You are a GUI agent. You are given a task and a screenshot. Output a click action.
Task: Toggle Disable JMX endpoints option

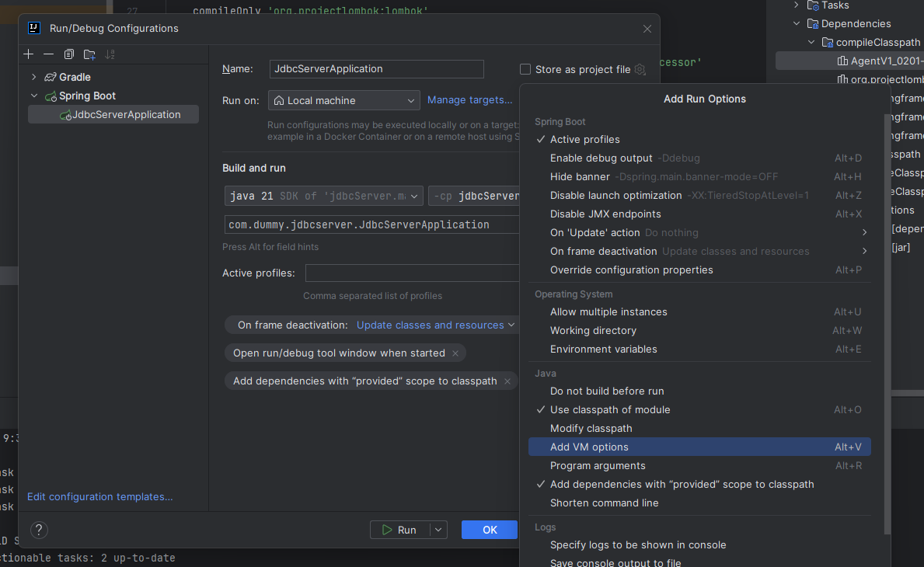click(699, 214)
